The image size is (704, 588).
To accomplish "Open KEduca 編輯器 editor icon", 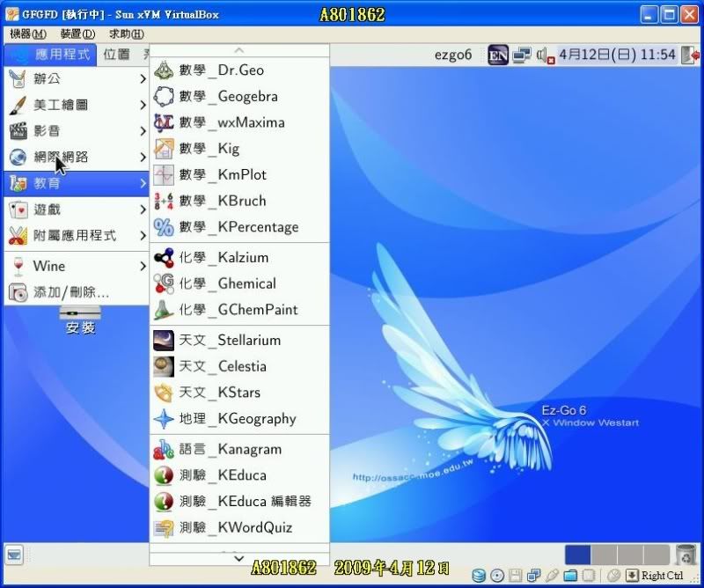I will [164, 502].
